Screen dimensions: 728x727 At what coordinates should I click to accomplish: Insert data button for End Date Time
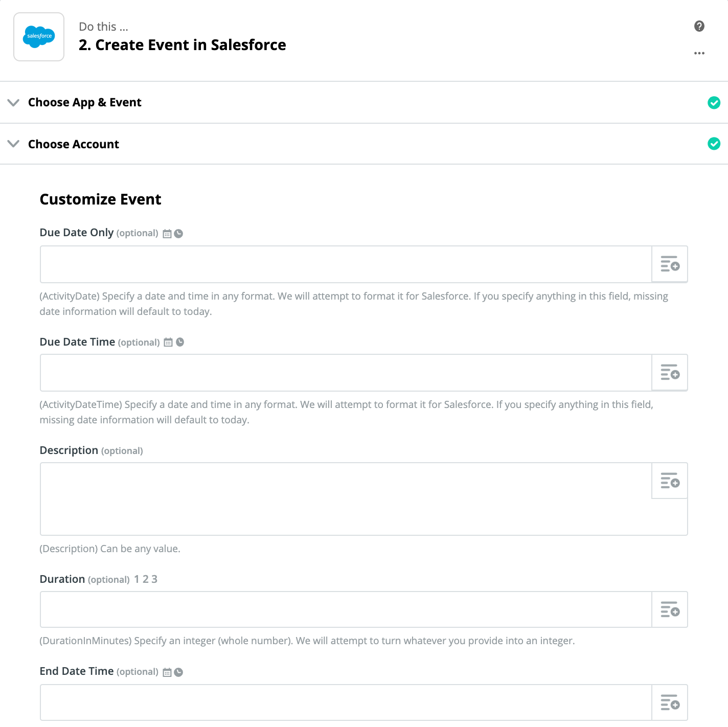click(x=670, y=702)
